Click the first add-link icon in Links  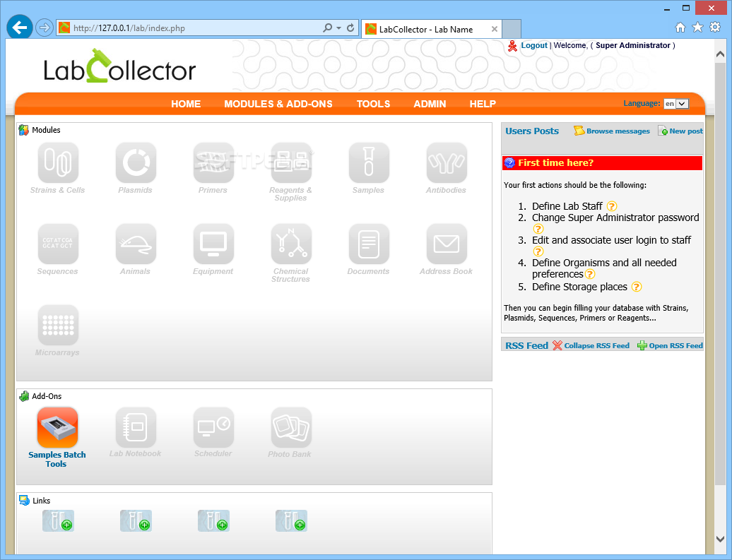[x=58, y=520]
